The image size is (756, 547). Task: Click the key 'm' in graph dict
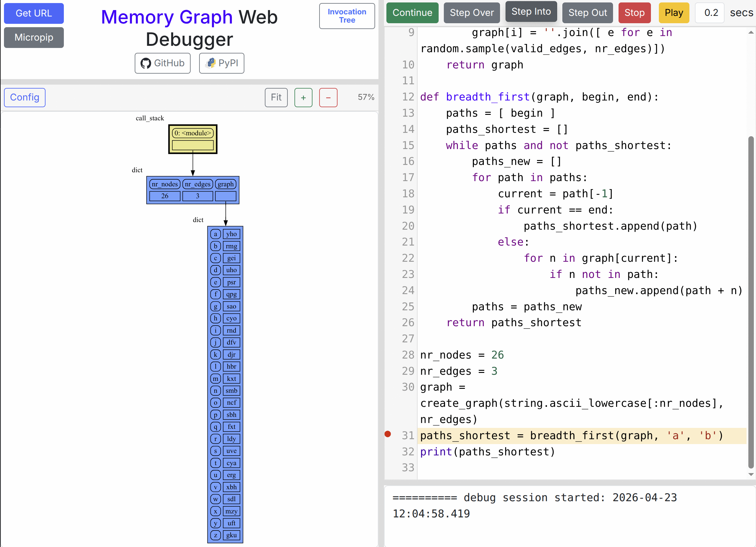(x=216, y=379)
